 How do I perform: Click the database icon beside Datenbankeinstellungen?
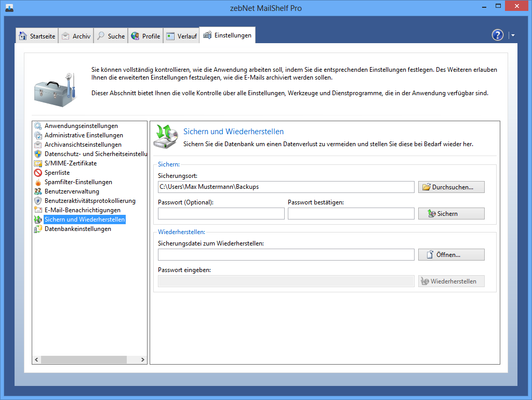click(x=38, y=229)
